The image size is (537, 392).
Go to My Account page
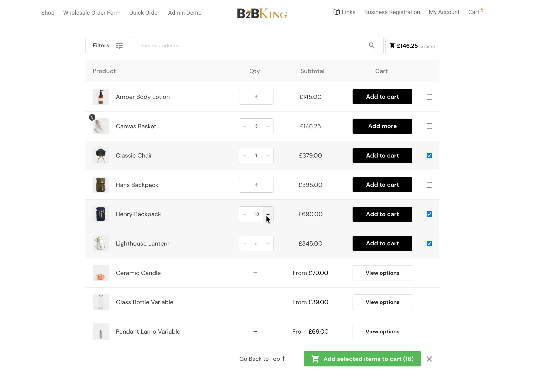pos(444,12)
